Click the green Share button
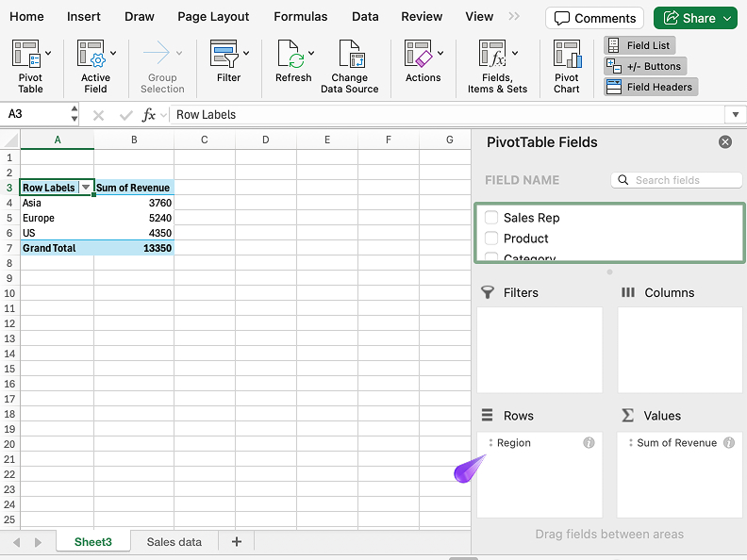This screenshot has height=560, width=747. (696, 18)
